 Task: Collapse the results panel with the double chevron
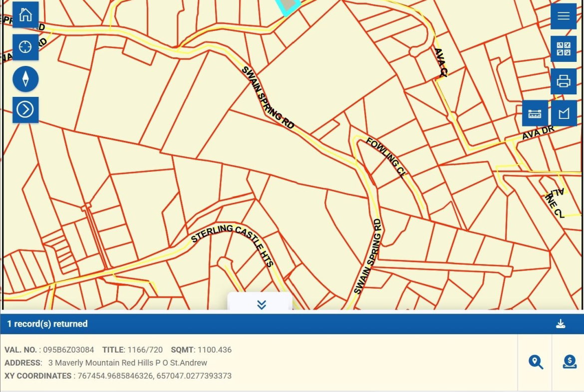[x=261, y=304]
